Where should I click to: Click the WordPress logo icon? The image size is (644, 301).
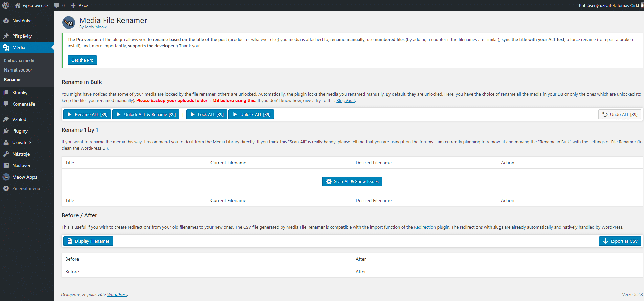tap(6, 5)
